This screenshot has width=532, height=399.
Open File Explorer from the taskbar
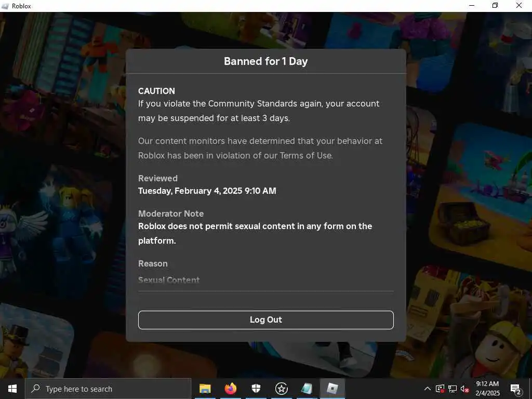tap(205, 389)
